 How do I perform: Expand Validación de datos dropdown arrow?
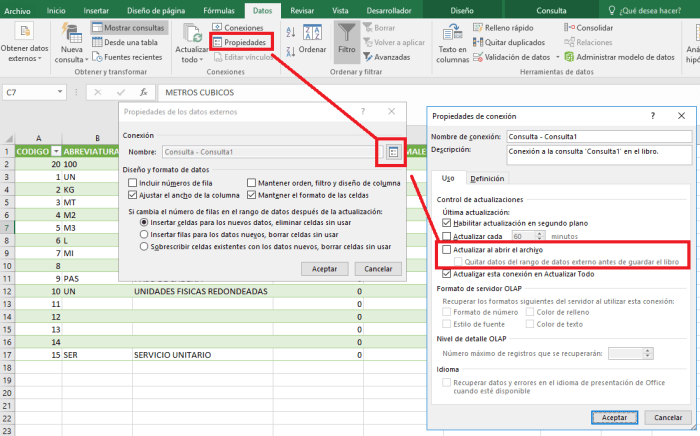pos(558,57)
